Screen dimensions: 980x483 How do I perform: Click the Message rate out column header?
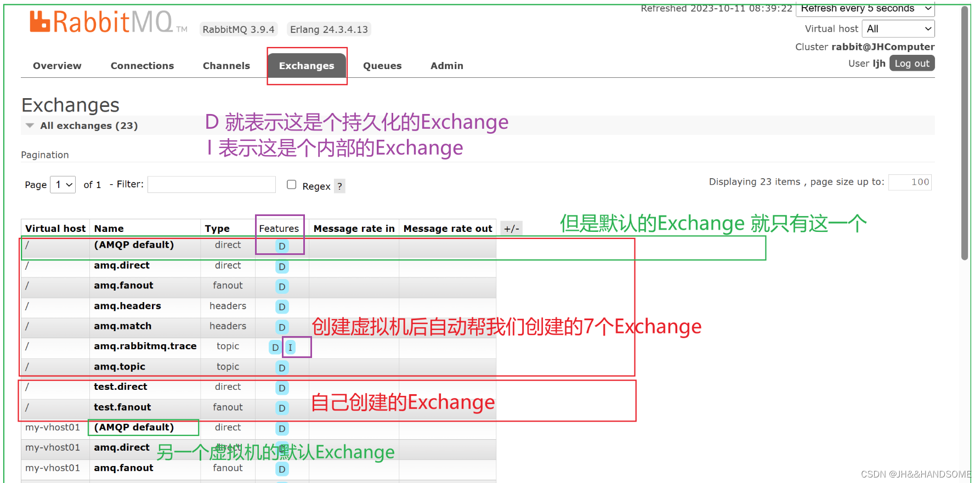click(448, 229)
